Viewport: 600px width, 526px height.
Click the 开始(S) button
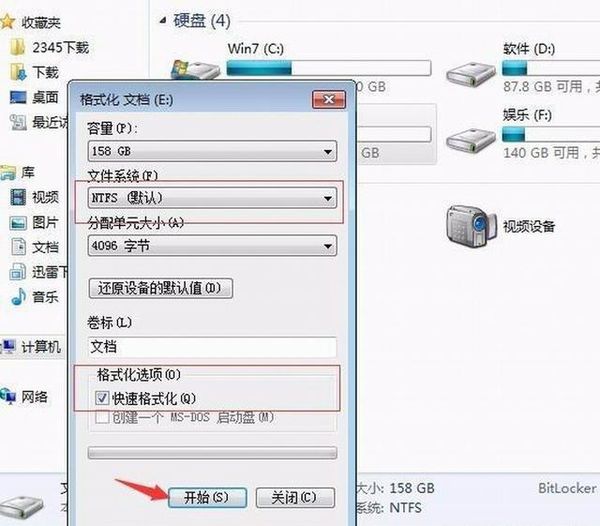tap(207, 497)
